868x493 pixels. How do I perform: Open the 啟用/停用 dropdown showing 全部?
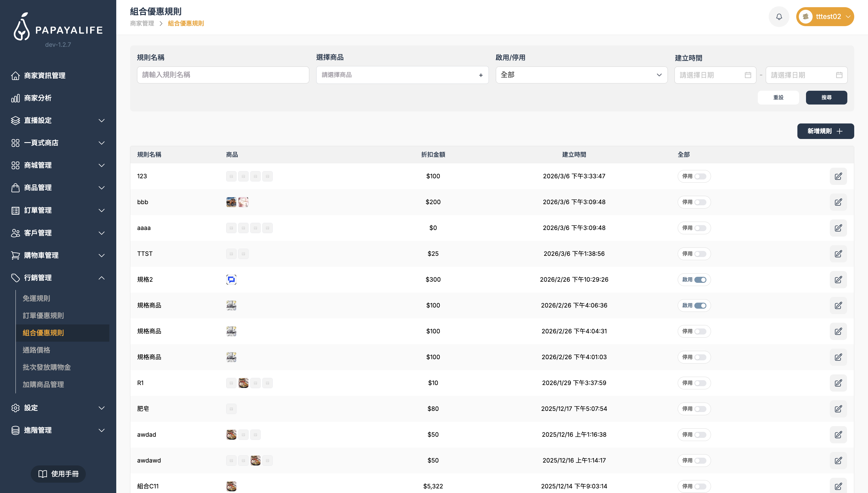click(x=581, y=75)
